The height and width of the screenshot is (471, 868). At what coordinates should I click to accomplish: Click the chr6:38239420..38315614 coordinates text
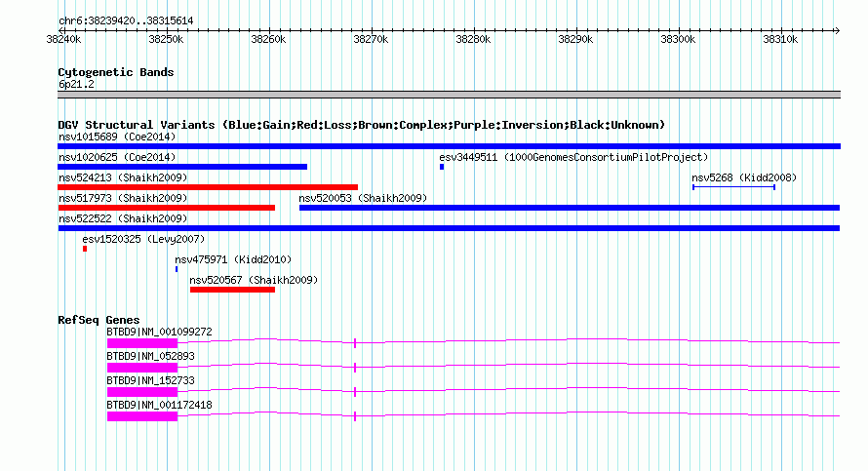coord(126,21)
